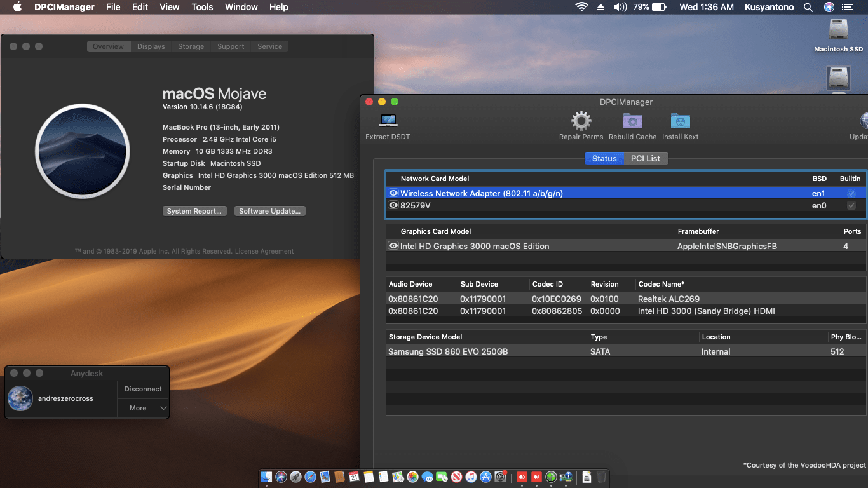868x488 pixels.
Task: Open Contacts from the Dock
Action: (x=340, y=477)
